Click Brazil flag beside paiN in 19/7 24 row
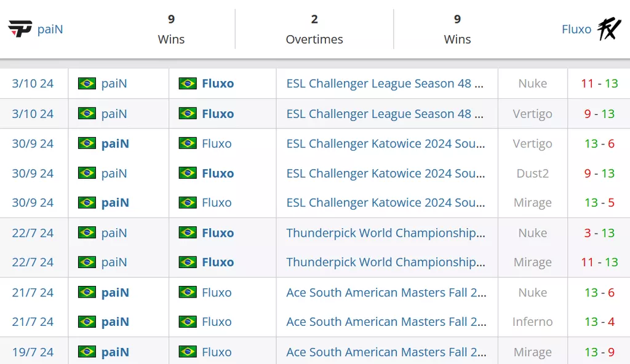 [87, 352]
